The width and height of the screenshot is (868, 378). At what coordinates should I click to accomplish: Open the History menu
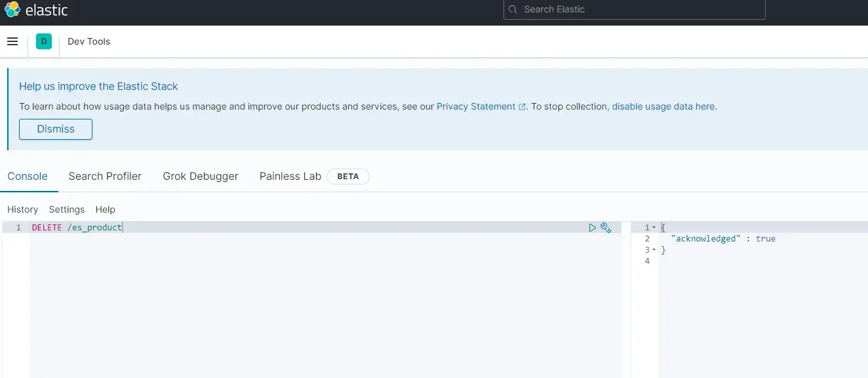pos(22,209)
